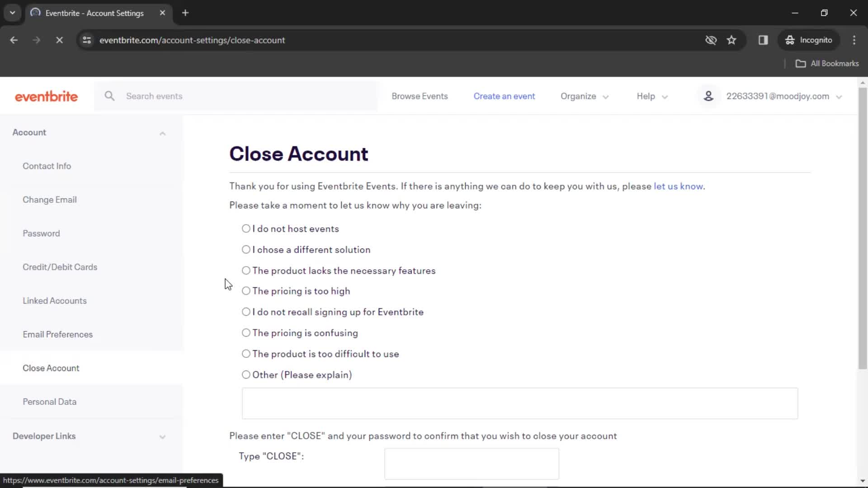
Task: Select the 'I do not host events' radio button
Action: [245, 228]
